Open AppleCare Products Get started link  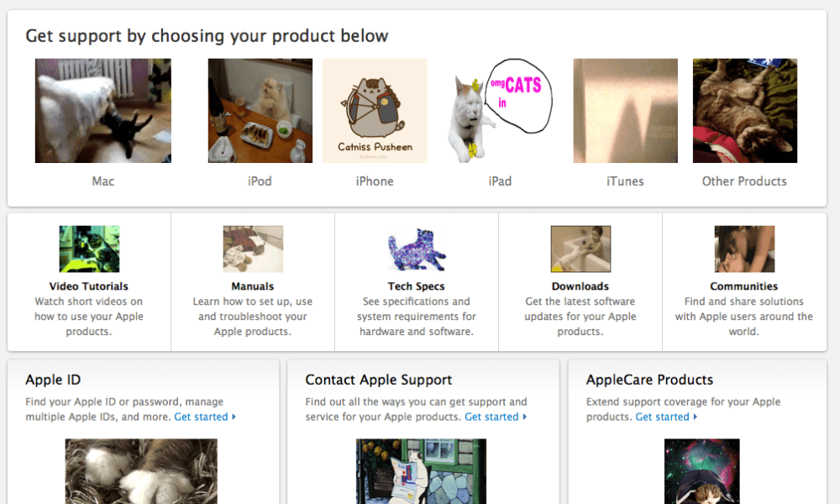point(666,417)
